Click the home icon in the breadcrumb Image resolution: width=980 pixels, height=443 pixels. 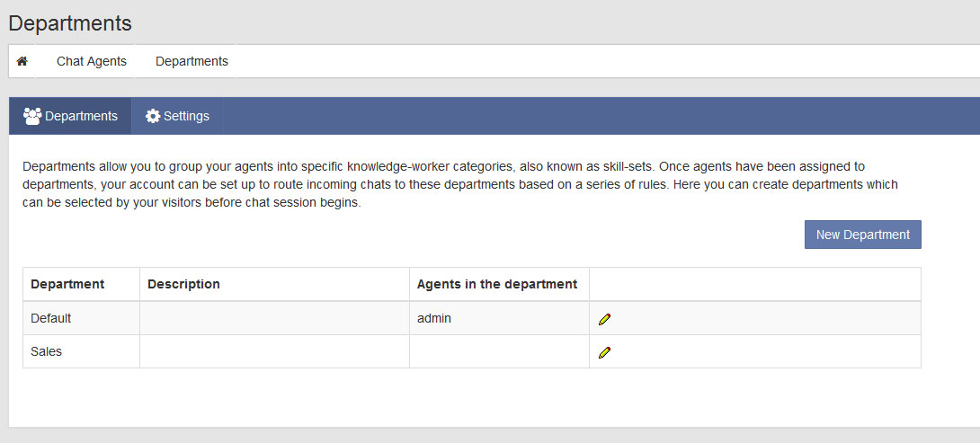(x=22, y=62)
